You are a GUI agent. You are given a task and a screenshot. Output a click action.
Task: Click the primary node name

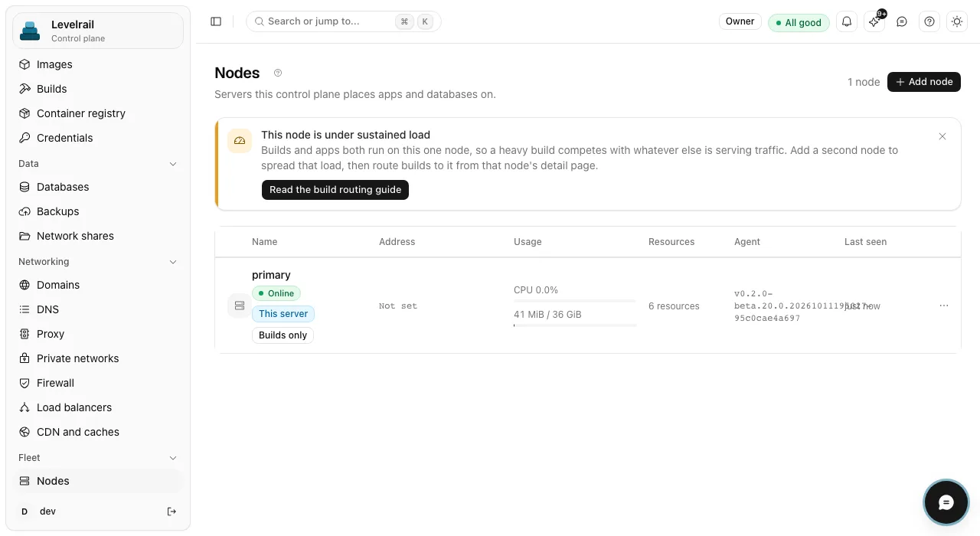pyautogui.click(x=271, y=275)
